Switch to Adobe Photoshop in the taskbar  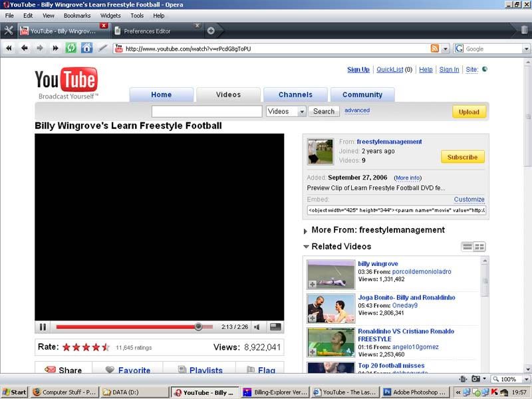click(x=415, y=392)
